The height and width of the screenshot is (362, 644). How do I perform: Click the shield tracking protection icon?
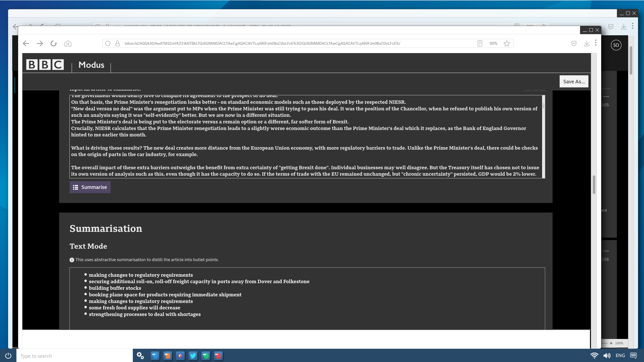pyautogui.click(x=108, y=43)
